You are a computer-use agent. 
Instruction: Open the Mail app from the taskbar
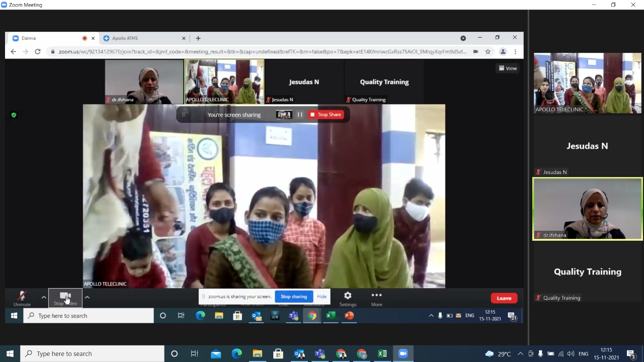(x=216, y=353)
